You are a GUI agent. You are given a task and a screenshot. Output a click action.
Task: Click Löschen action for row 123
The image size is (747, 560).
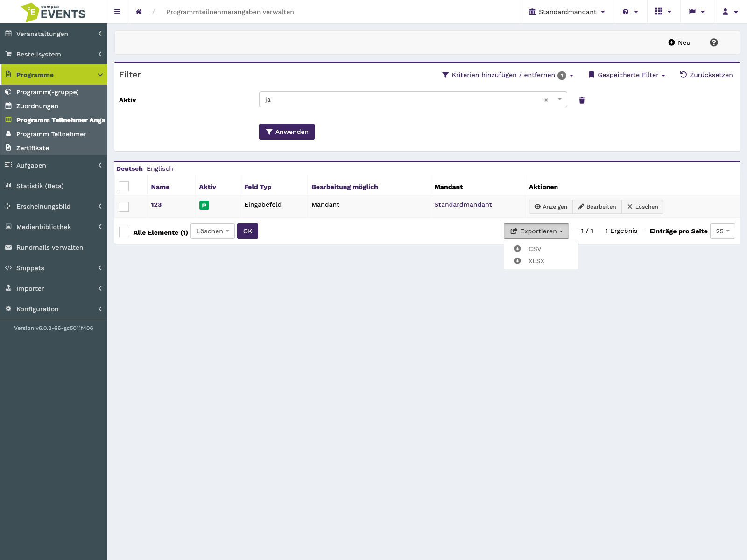pyautogui.click(x=642, y=207)
